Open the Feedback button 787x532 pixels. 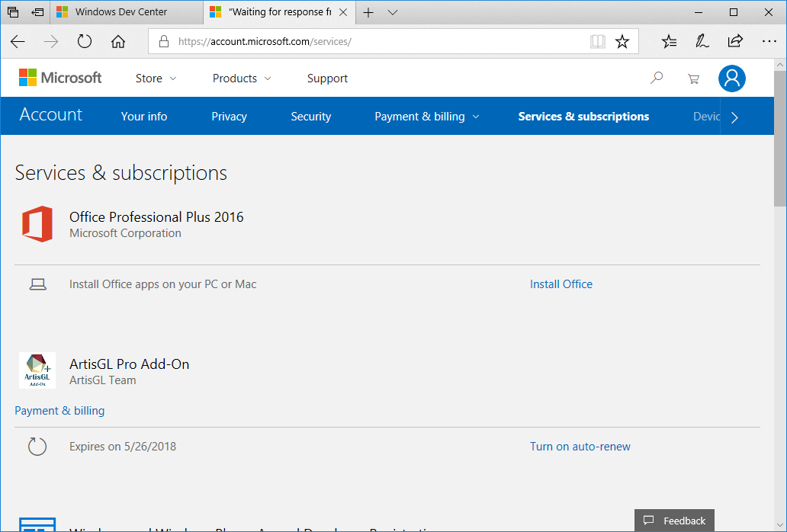coord(674,521)
